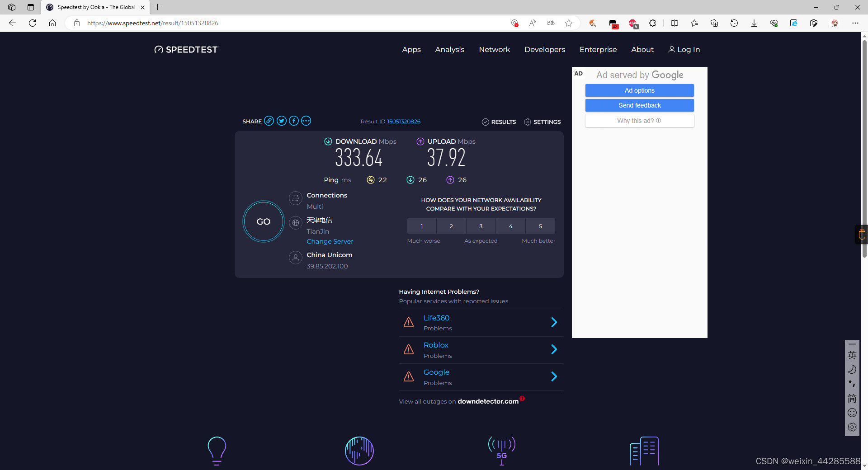
Task: Open Apps menu
Action: [x=411, y=49]
